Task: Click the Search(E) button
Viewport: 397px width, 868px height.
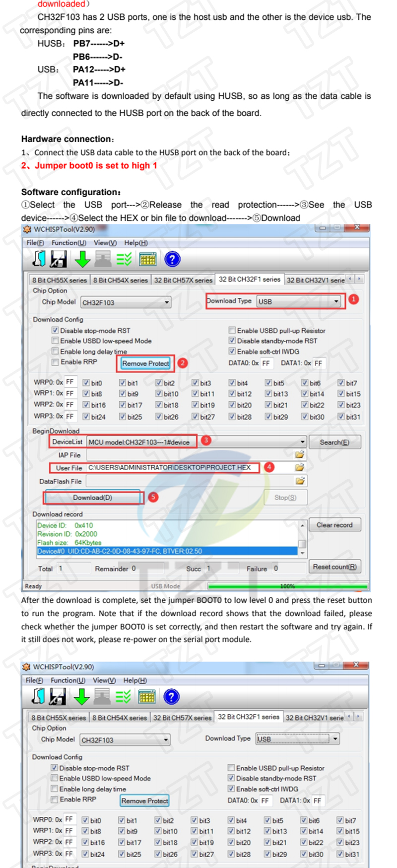Action: pyautogui.click(x=334, y=442)
